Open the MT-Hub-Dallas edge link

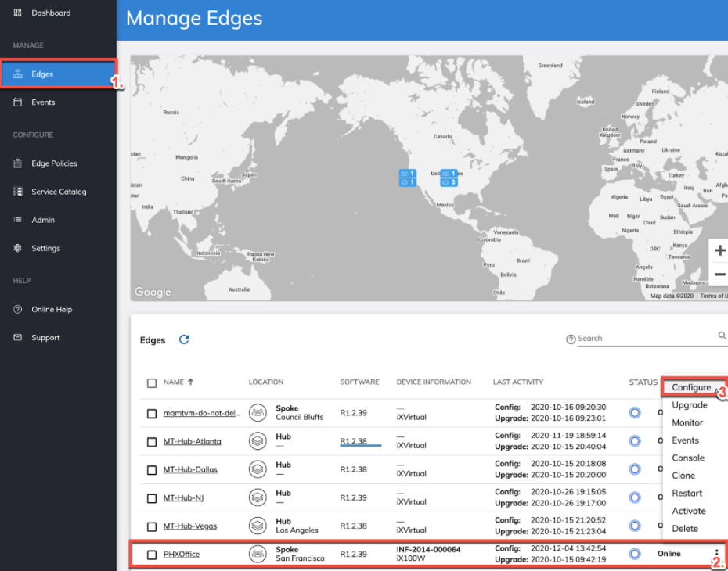tap(190, 469)
